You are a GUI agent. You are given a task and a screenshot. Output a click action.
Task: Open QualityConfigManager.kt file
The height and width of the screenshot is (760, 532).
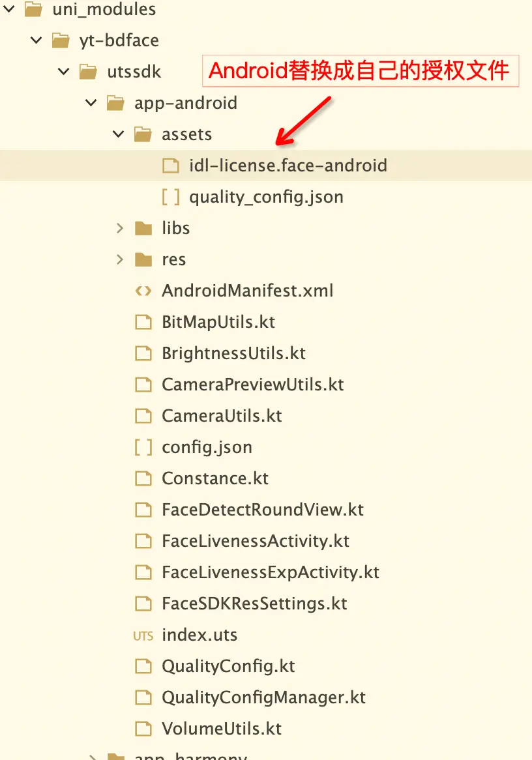[263, 697]
